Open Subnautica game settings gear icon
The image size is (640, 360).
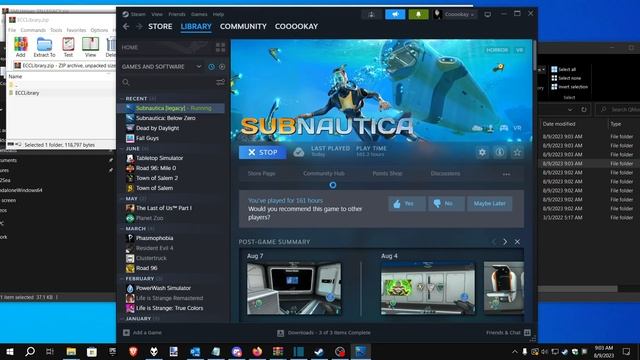(482, 153)
